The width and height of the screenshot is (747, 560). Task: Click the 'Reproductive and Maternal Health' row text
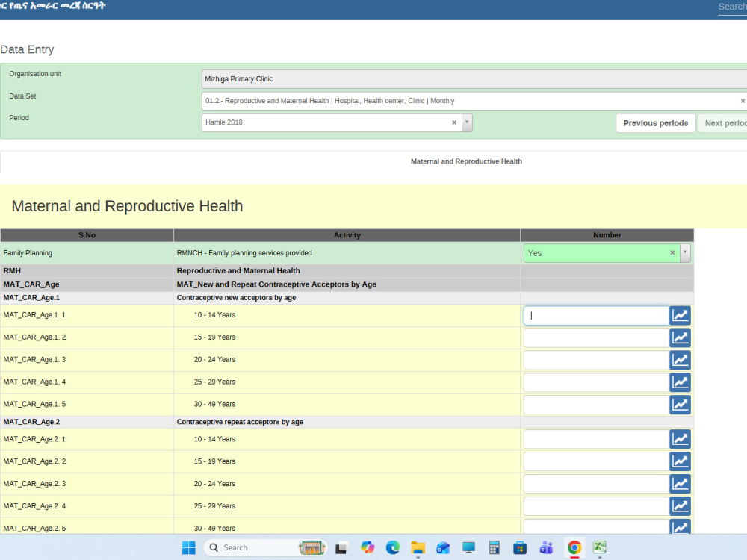click(238, 270)
